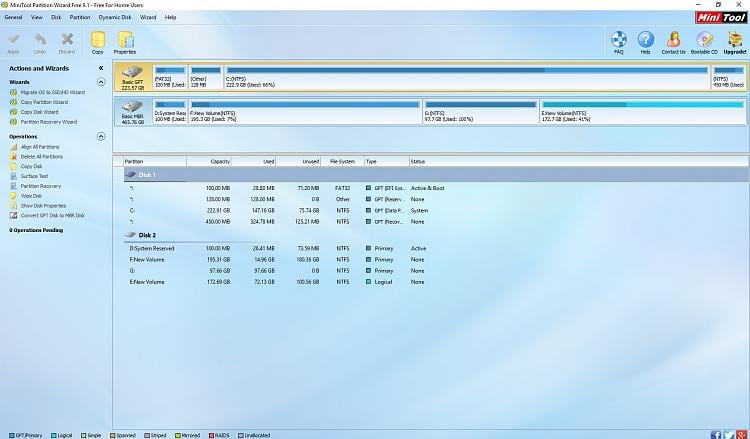Collapse the Operations section chevron
This screenshot has height=439, width=750.
pos(101,136)
